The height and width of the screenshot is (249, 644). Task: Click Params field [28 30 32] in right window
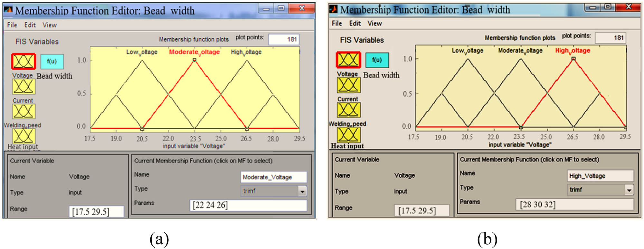click(575, 204)
